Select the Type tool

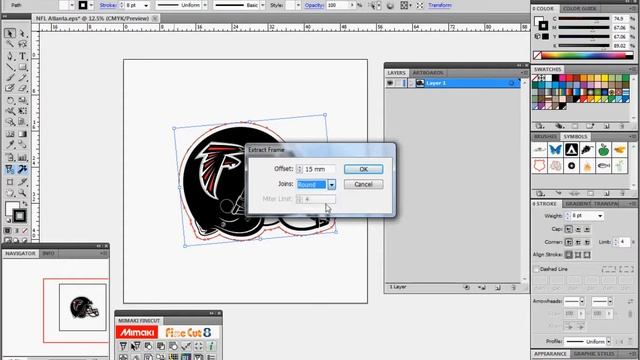click(22, 56)
